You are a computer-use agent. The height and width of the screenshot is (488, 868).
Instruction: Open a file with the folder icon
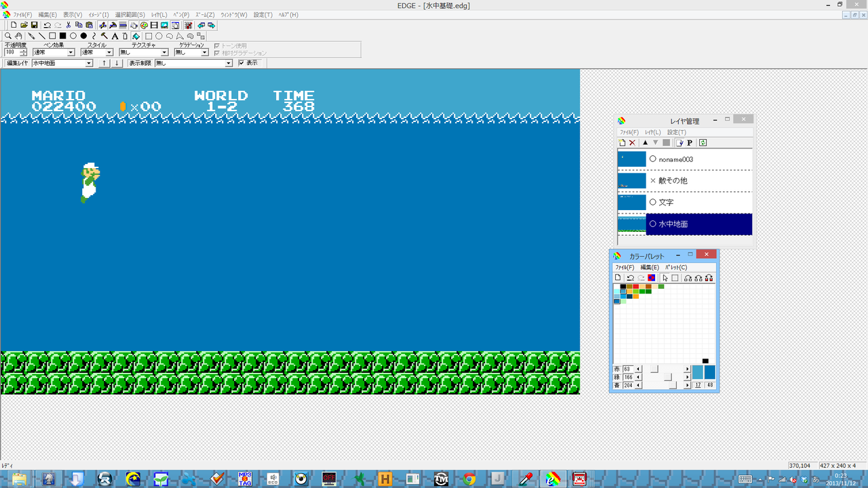(24, 25)
